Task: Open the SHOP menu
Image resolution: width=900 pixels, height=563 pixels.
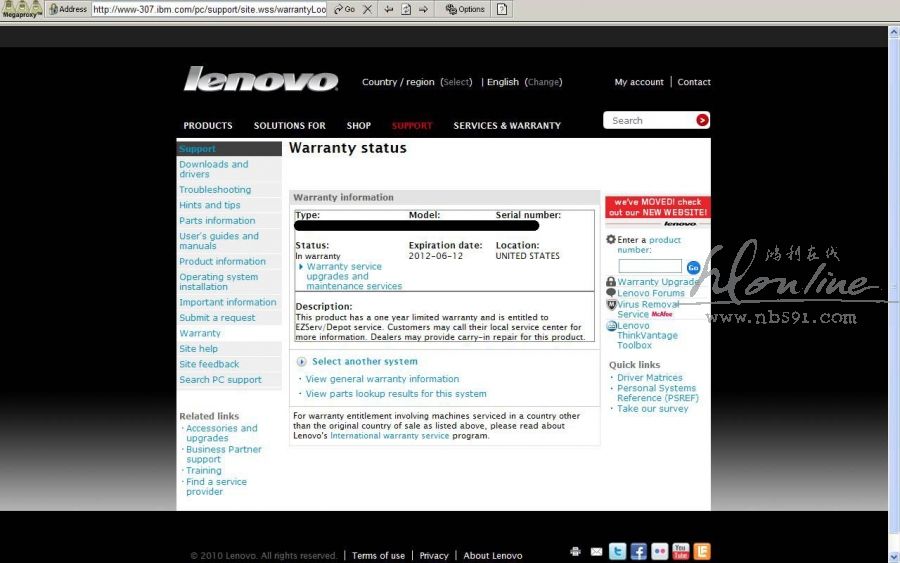Action: coord(358,126)
